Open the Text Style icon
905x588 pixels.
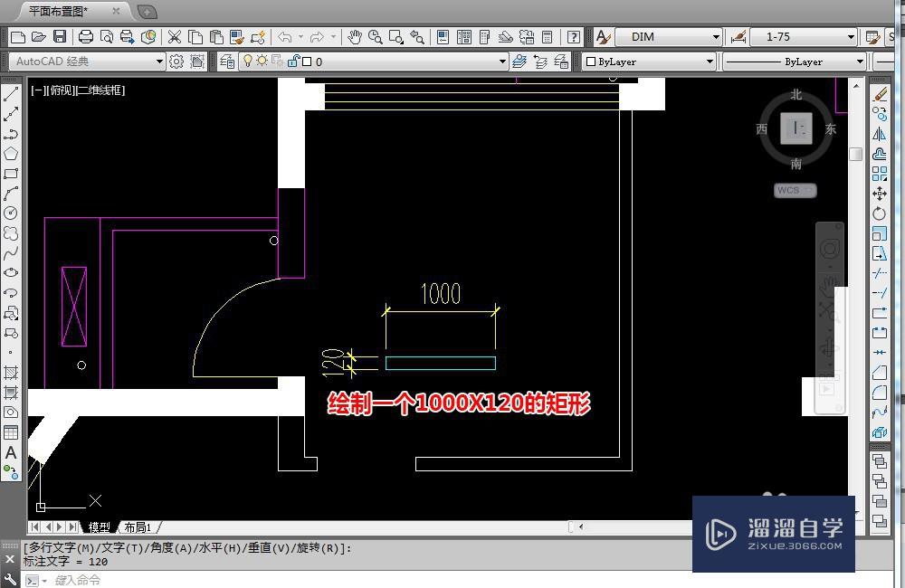pos(603,37)
